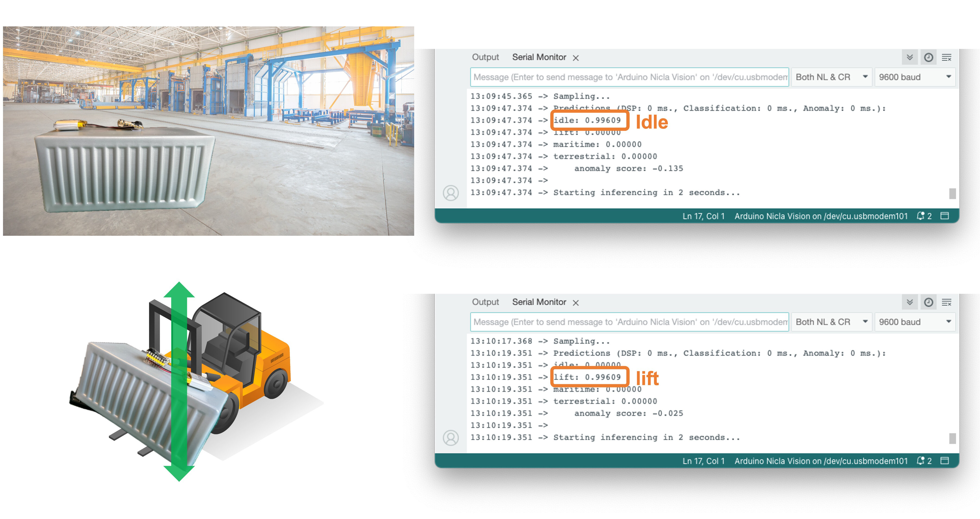The width and height of the screenshot is (980, 519).
Task: Click 'Ln 17, Col 1' in idle-result status bar
Action: [703, 216]
